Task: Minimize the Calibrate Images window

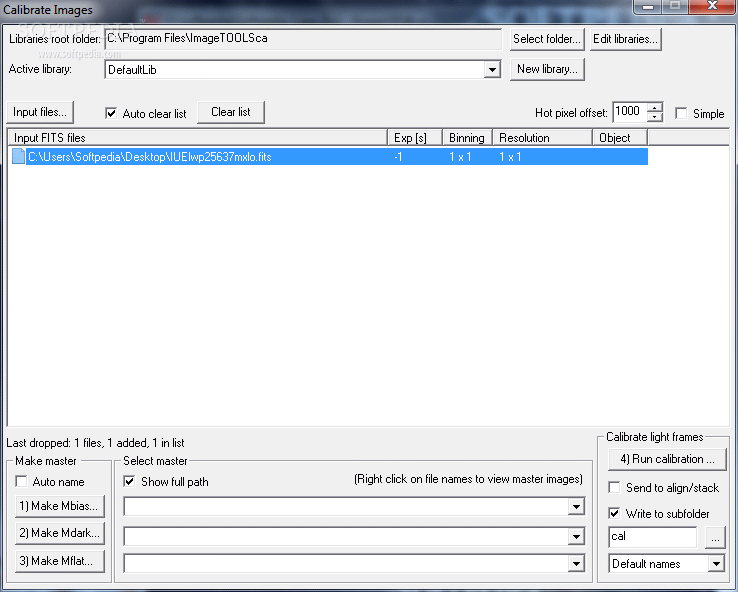Action: (648, 7)
